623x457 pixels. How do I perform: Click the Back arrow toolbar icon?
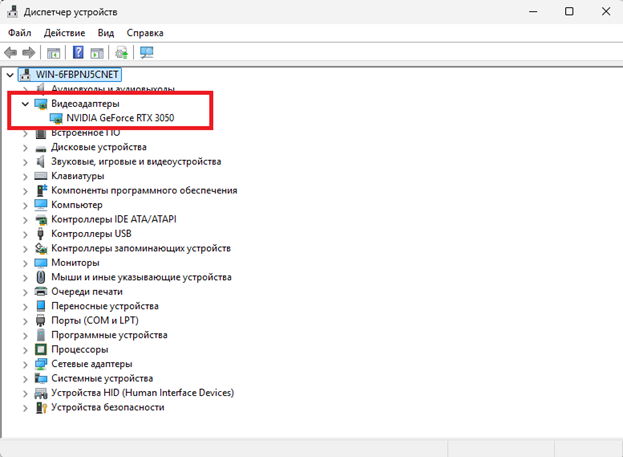[x=11, y=52]
